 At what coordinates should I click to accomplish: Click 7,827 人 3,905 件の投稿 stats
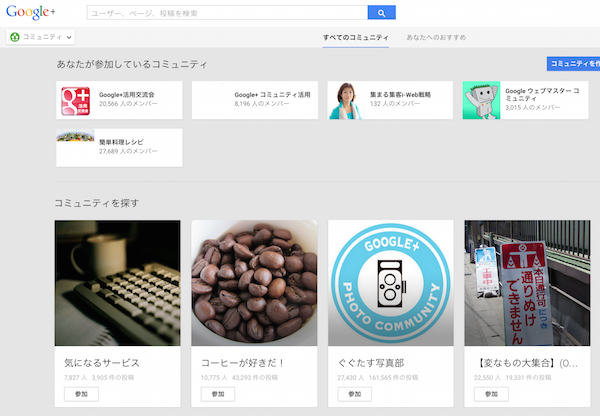point(99,378)
